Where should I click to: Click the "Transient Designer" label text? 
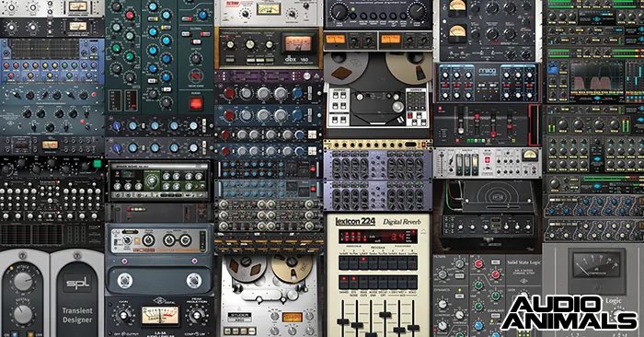77,315
